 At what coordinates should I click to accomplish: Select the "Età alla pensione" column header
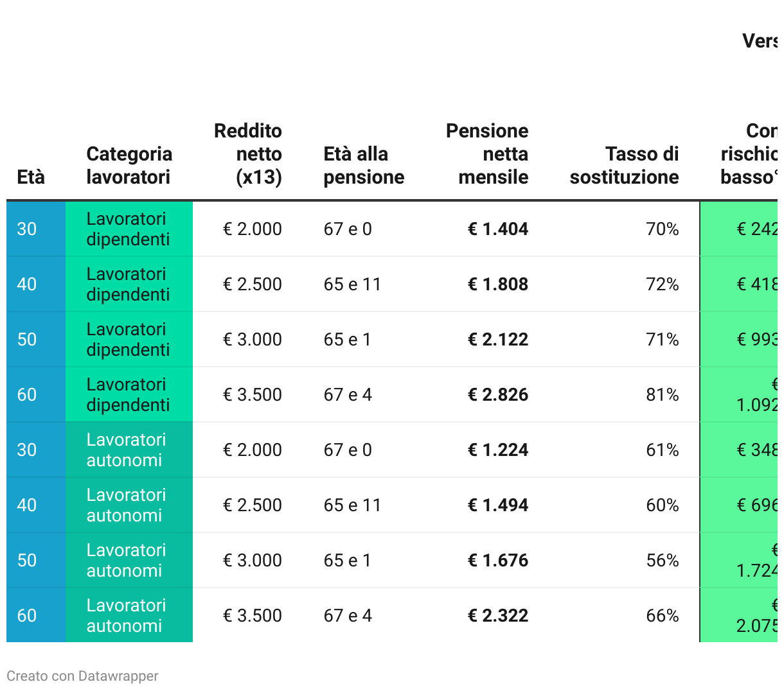click(x=364, y=166)
